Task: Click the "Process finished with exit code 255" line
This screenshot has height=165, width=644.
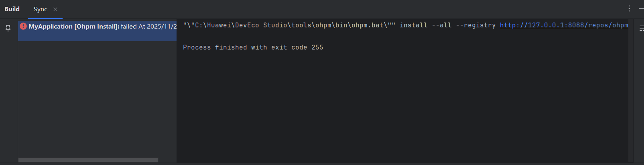Action: (x=253, y=47)
